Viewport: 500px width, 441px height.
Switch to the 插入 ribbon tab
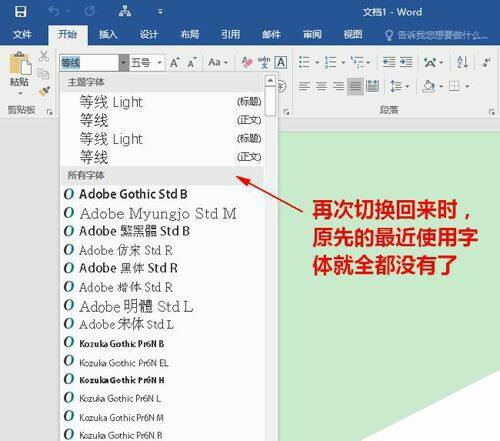coord(108,34)
